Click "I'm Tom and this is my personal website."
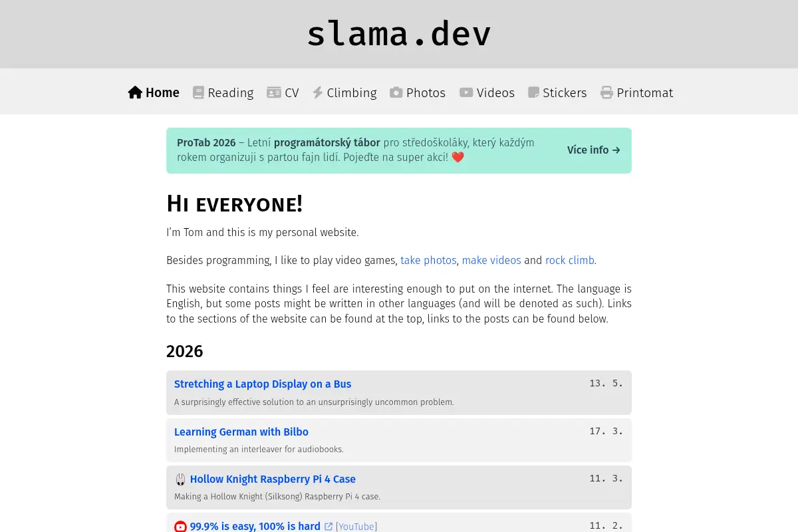Screen dimensions: 798x532 (x=263, y=233)
